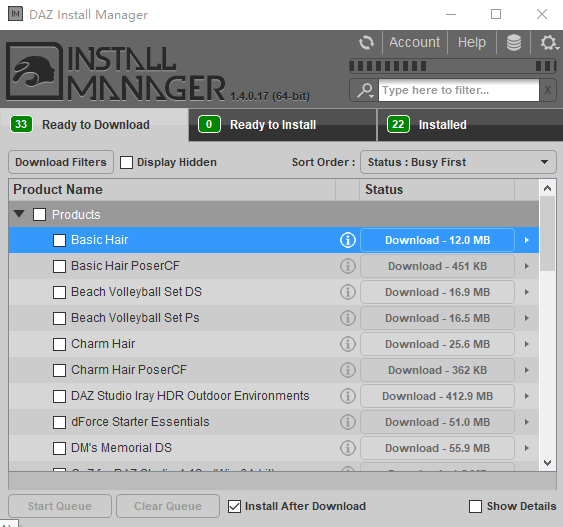Click the IM title bar app icon
This screenshot has width=563, height=527.
pos(15,14)
